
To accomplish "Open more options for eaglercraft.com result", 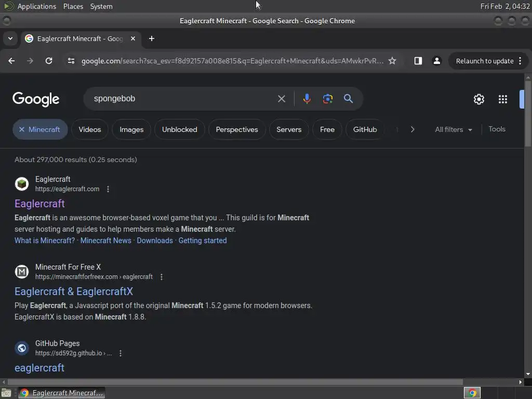I will [x=108, y=189].
